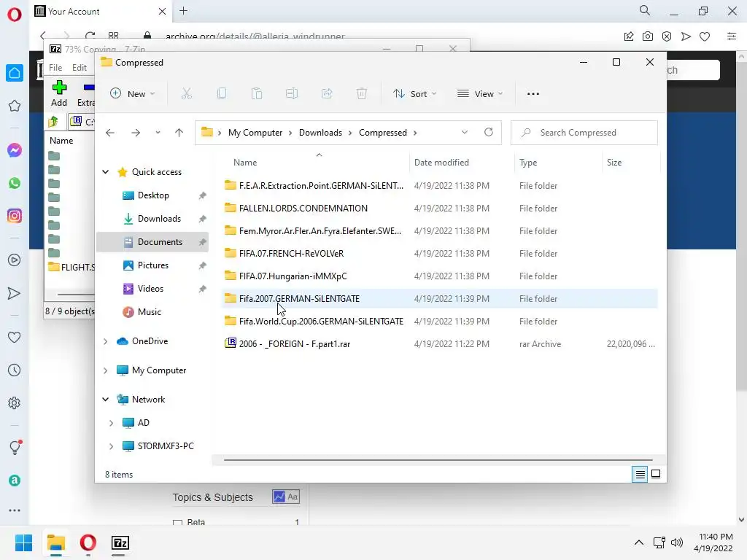Viewport: 747px width, 560px height.
Task: Open the Edit menu in 7-Zip window
Action: pos(79,68)
